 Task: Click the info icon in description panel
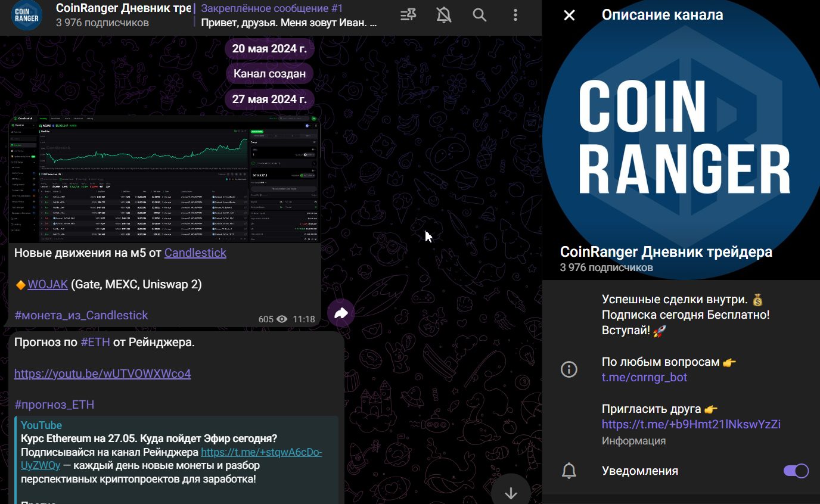569,369
